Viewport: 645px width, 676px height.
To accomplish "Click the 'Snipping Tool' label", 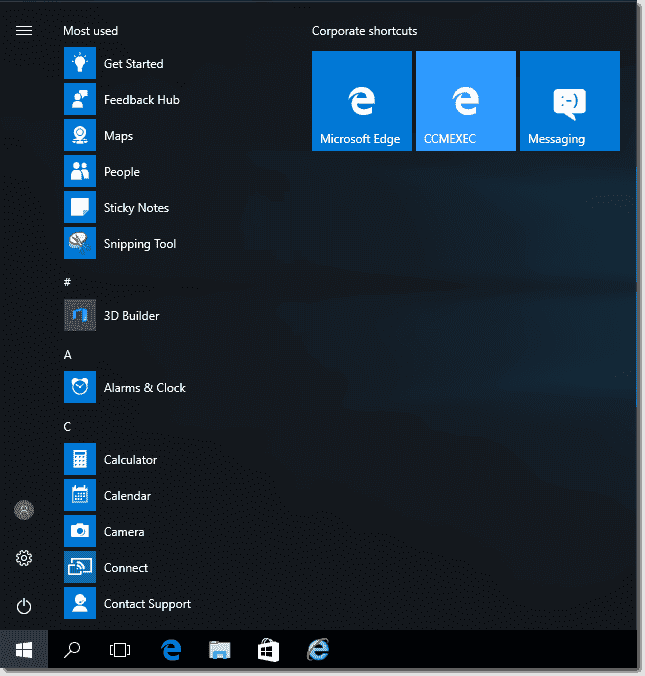I will (140, 244).
